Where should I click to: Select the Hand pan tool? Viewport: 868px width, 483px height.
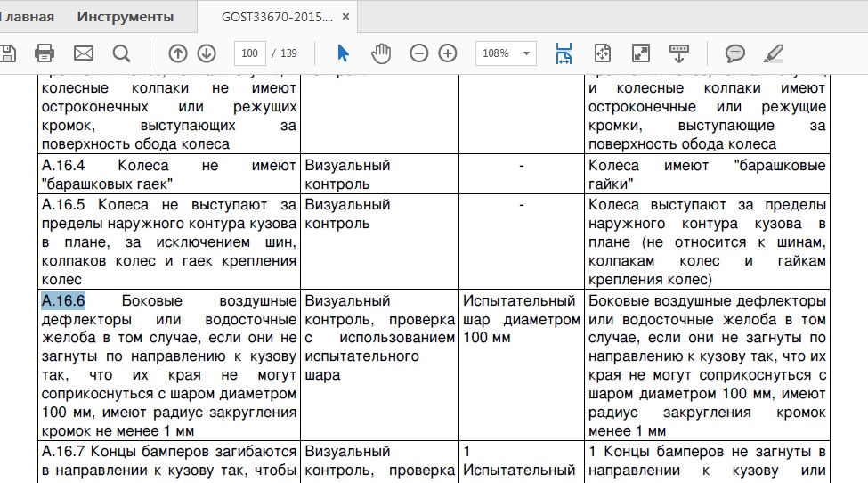click(x=381, y=53)
